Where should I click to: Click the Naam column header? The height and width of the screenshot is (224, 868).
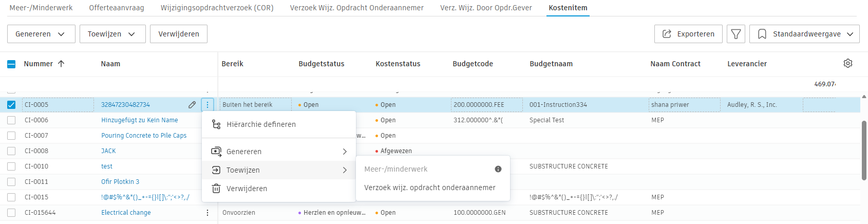110,64
